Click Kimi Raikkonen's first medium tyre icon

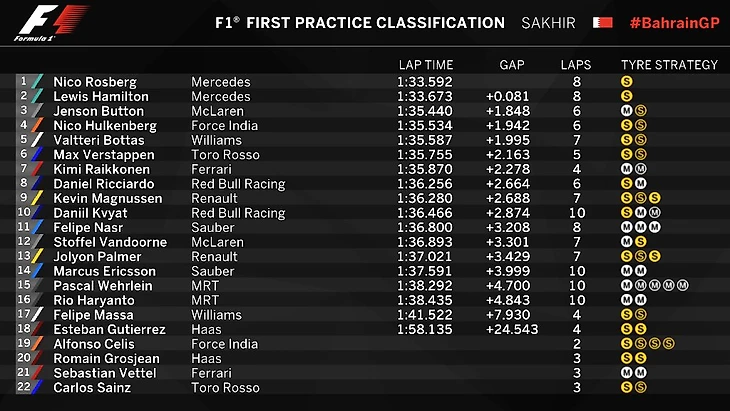pos(627,169)
